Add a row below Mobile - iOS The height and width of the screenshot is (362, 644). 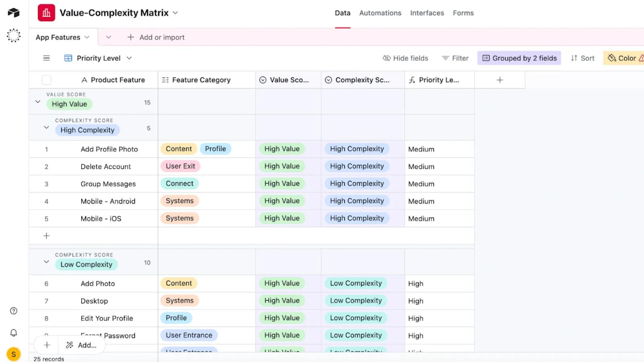[x=46, y=236]
